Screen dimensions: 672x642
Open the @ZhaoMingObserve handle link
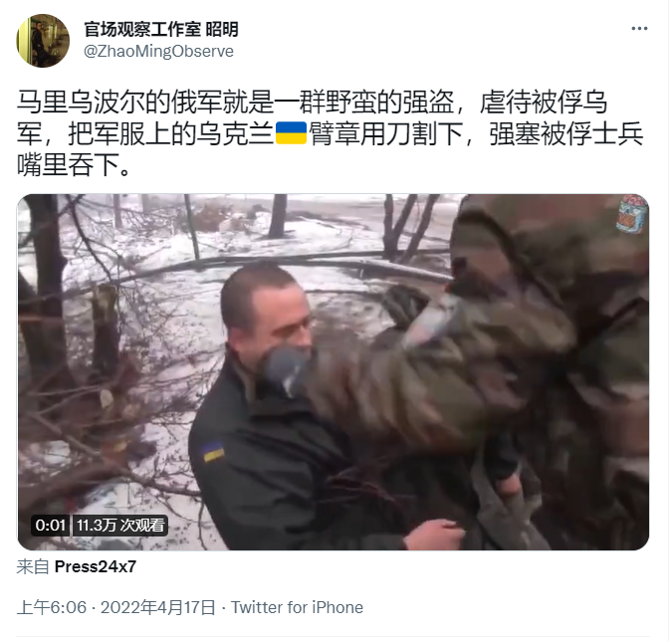click(x=158, y=52)
